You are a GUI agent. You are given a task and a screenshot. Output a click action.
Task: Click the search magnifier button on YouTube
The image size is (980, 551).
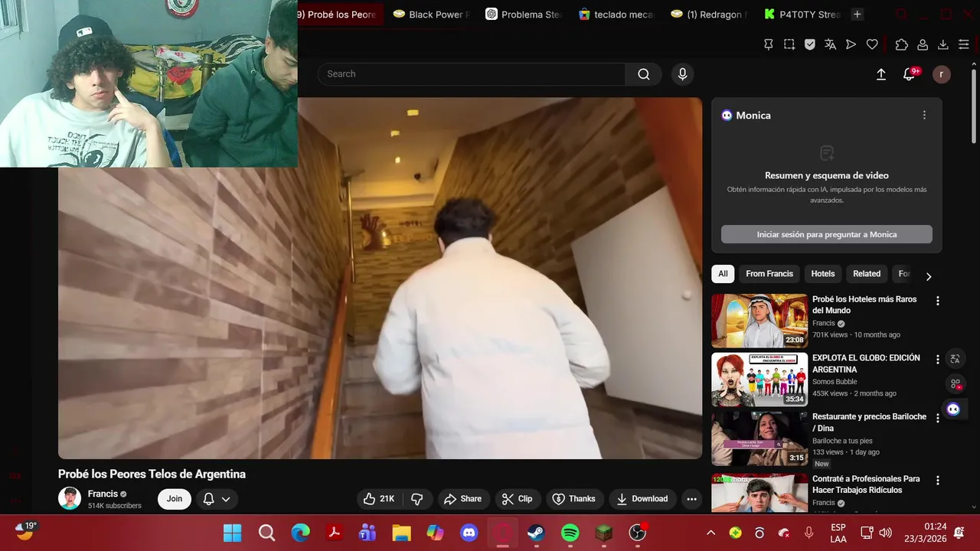click(644, 74)
